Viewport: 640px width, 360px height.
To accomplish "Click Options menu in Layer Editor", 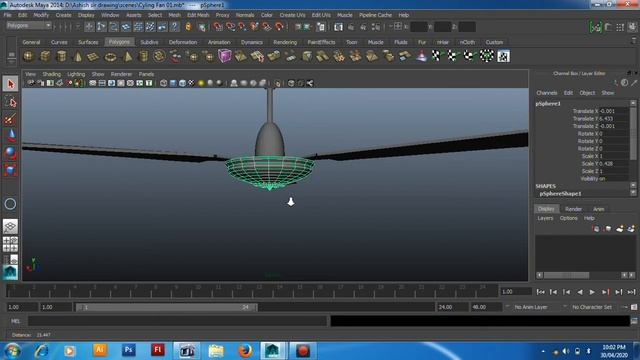I will (x=569, y=218).
